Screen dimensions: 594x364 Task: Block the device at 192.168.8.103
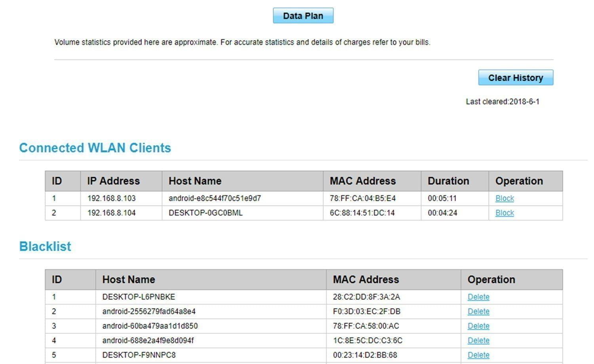click(x=505, y=198)
